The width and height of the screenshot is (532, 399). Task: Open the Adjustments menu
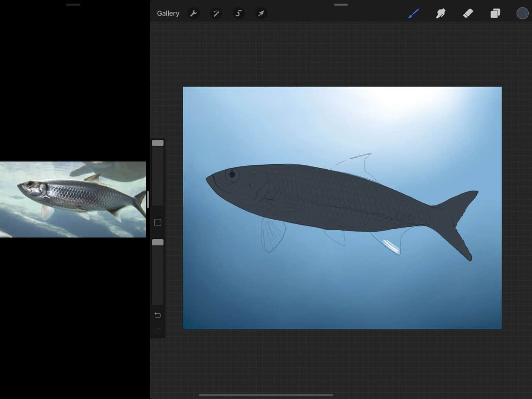(216, 13)
